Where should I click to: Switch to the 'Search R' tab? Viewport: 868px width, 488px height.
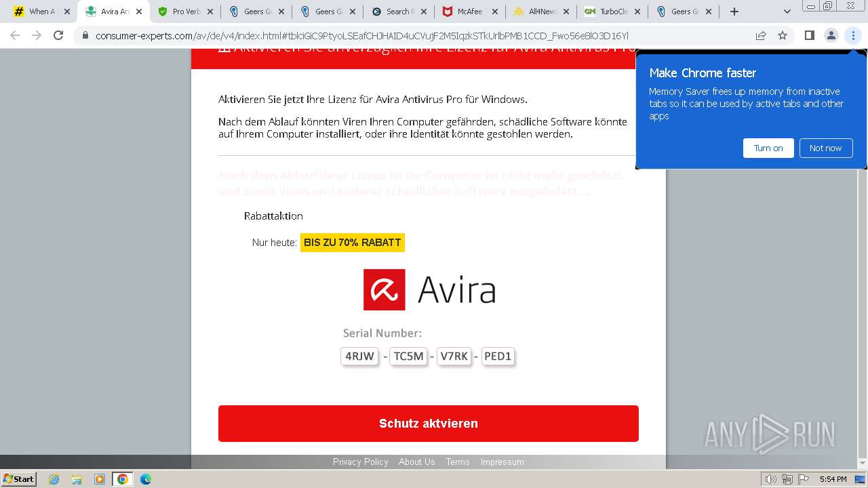(399, 12)
